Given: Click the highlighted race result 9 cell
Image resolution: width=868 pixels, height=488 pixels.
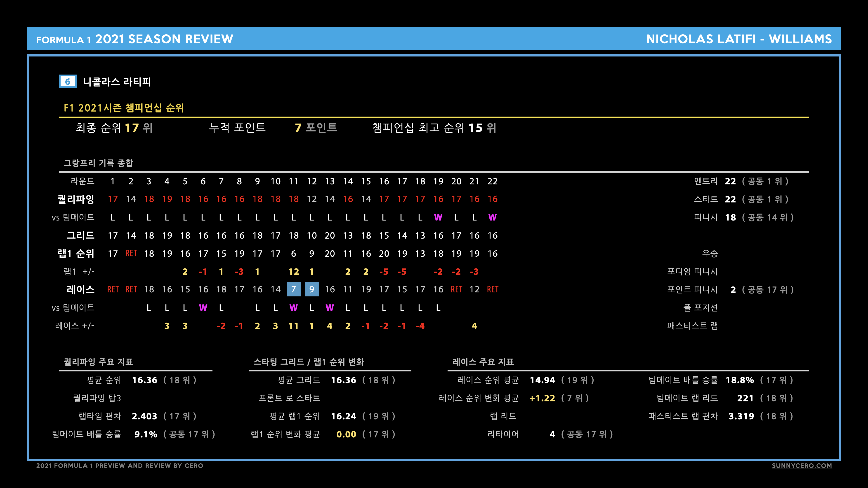Looking at the screenshot, I should pos(312,289).
